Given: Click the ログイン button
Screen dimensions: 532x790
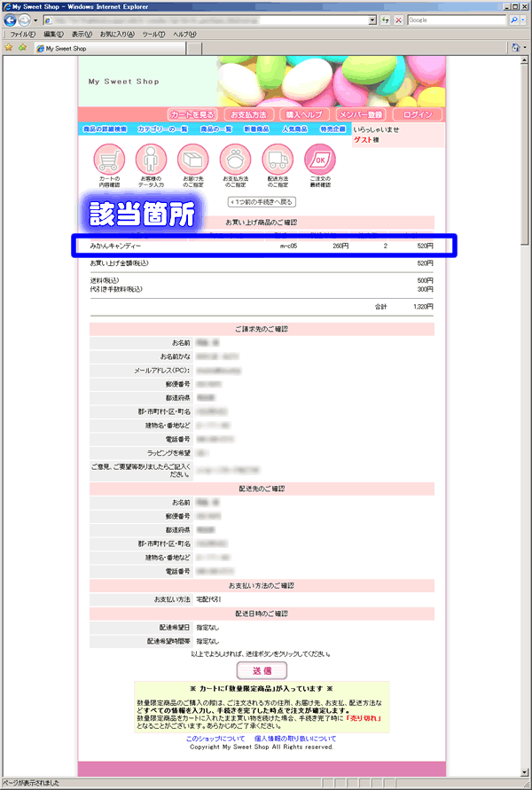Looking at the screenshot, I should coord(417,114).
